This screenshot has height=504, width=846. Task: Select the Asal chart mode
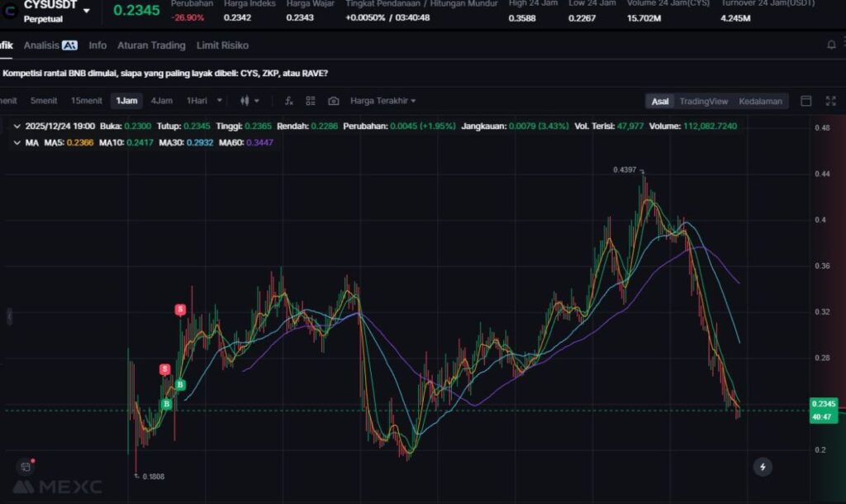[x=660, y=101]
